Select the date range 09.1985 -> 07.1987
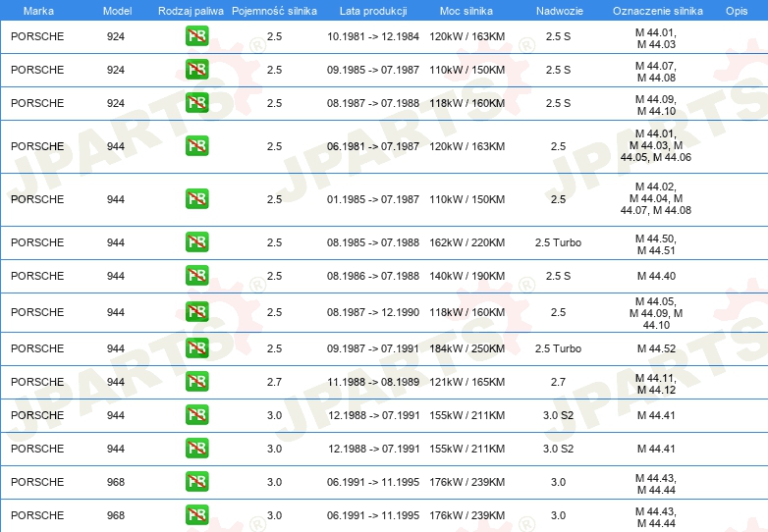The width and height of the screenshot is (768, 532). 373,70
